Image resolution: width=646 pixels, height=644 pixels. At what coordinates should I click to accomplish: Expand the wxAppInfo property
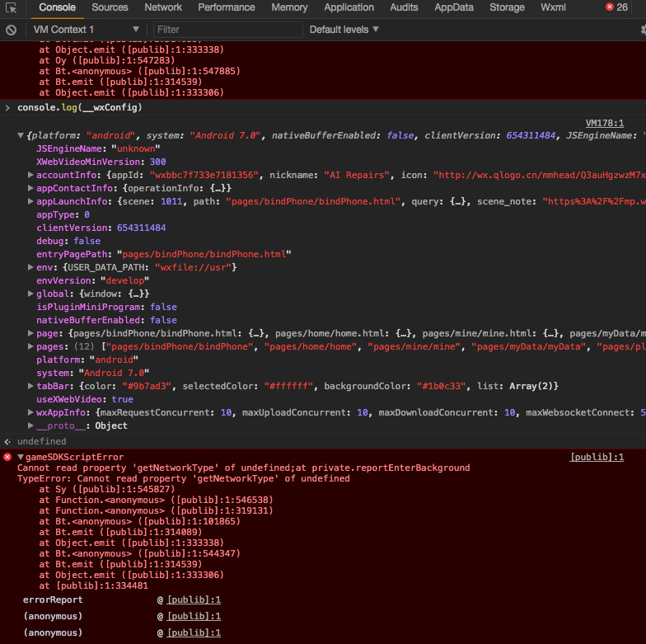[x=30, y=412]
